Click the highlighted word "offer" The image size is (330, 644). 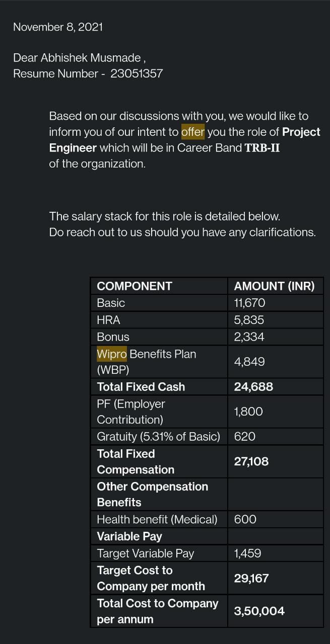(x=193, y=132)
